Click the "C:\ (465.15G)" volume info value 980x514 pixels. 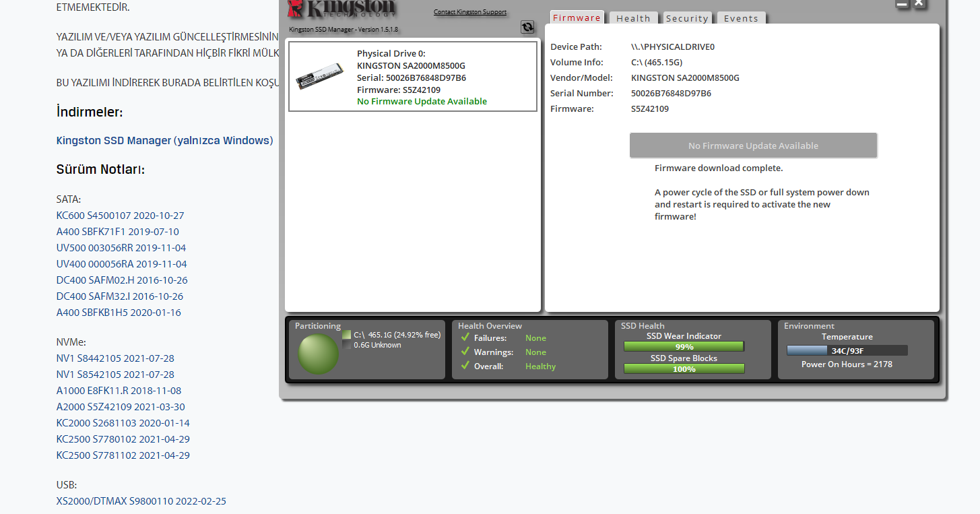click(657, 62)
